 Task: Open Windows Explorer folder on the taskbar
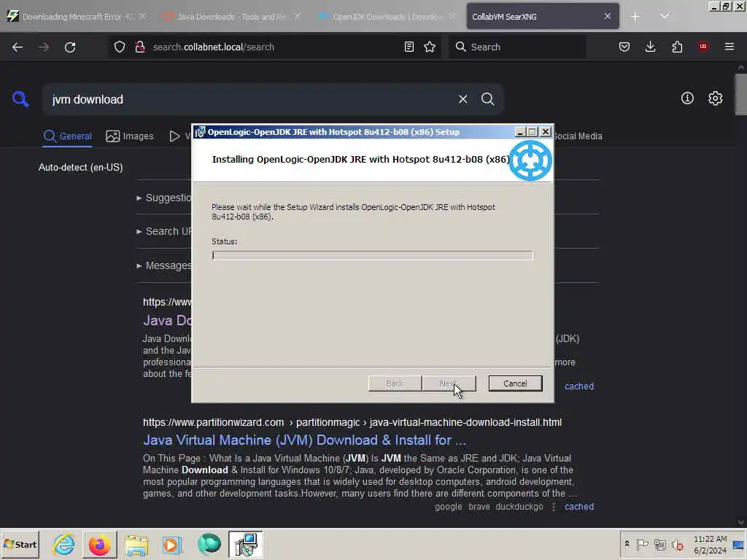[136, 544]
